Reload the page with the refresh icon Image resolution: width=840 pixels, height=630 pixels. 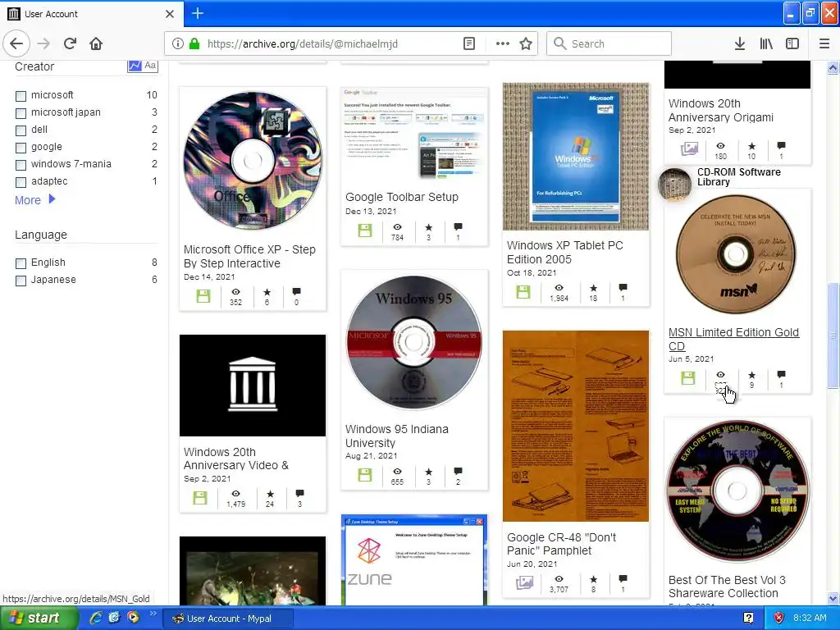(x=70, y=44)
